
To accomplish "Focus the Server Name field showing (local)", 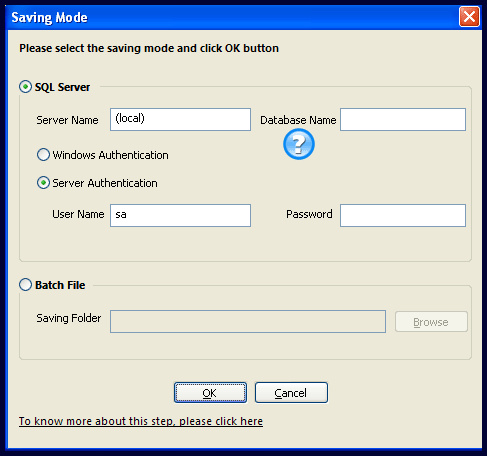I will pos(180,119).
